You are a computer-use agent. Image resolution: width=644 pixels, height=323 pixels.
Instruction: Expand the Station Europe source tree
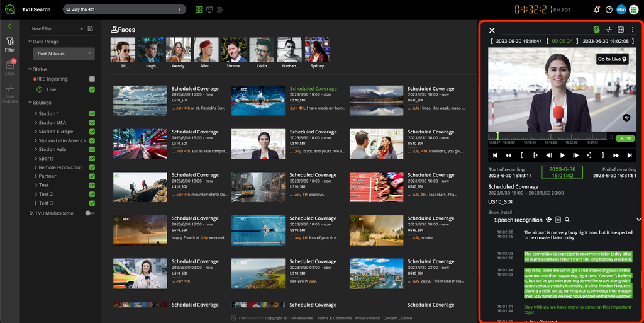pos(35,132)
